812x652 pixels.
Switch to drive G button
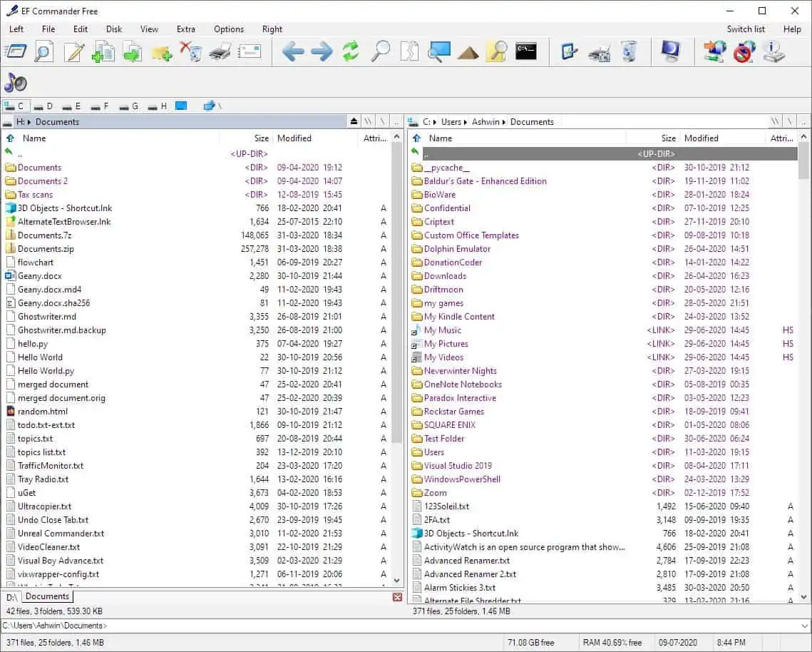click(129, 106)
